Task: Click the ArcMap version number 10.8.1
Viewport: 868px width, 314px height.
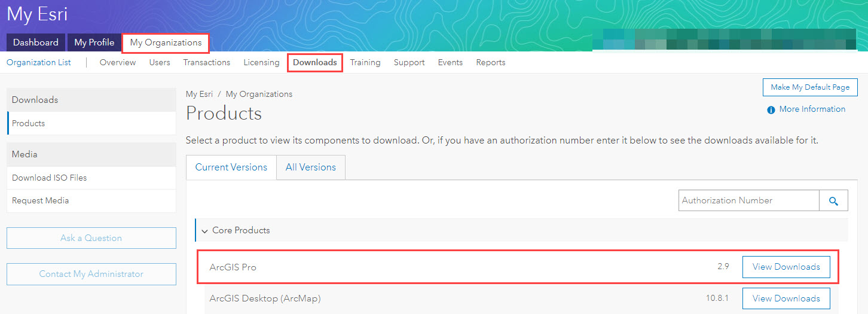Action: [717, 298]
